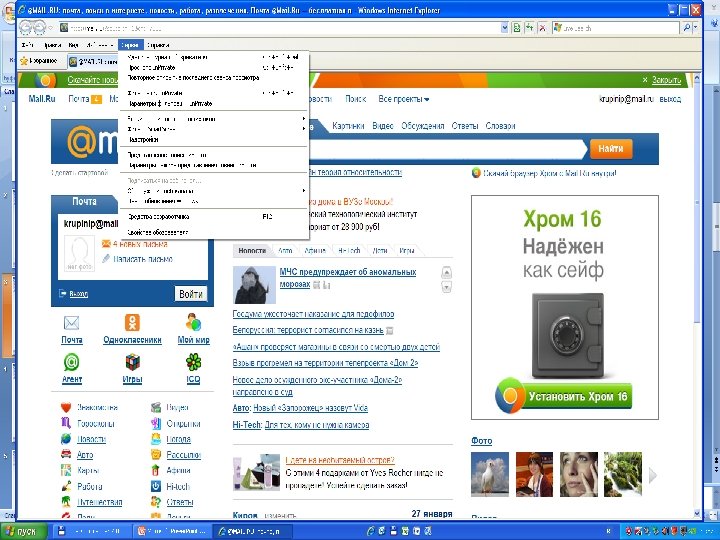The width and height of the screenshot is (720, 540).
Task: Choose Свойства обозревателя menu entry
Action: (214, 232)
